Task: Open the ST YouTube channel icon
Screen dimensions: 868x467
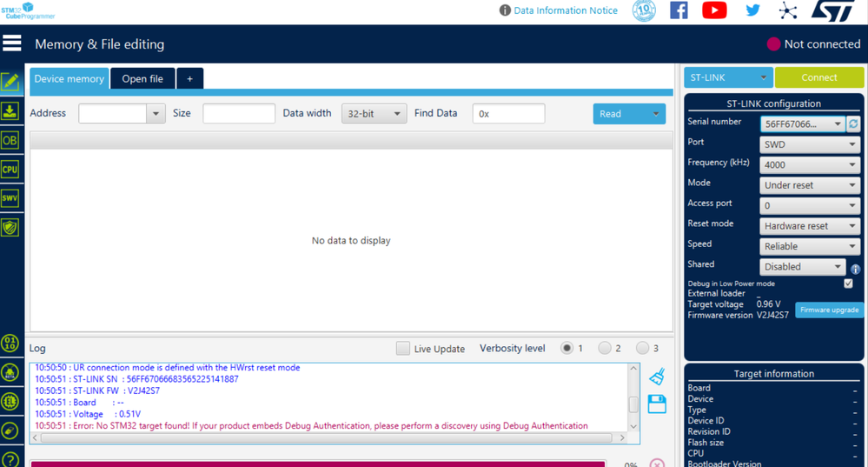Action: [x=715, y=10]
